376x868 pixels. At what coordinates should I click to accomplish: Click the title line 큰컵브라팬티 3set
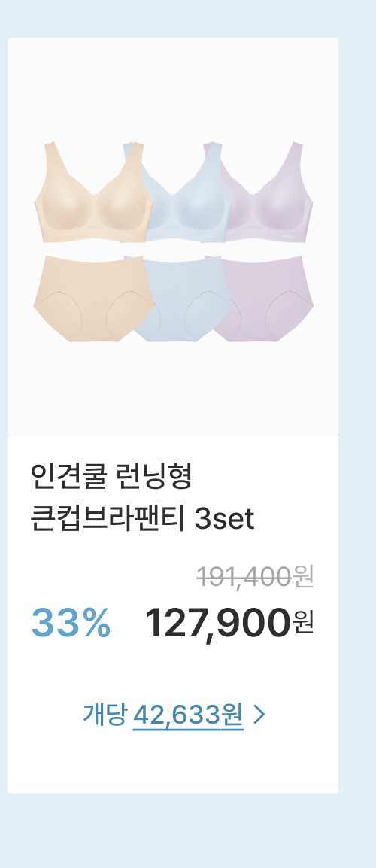click(142, 519)
